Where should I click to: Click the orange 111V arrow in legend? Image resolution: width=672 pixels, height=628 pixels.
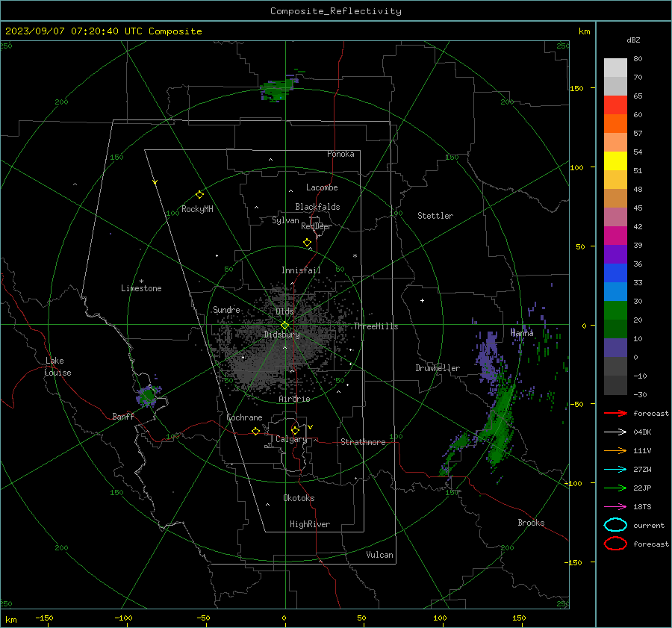point(615,450)
